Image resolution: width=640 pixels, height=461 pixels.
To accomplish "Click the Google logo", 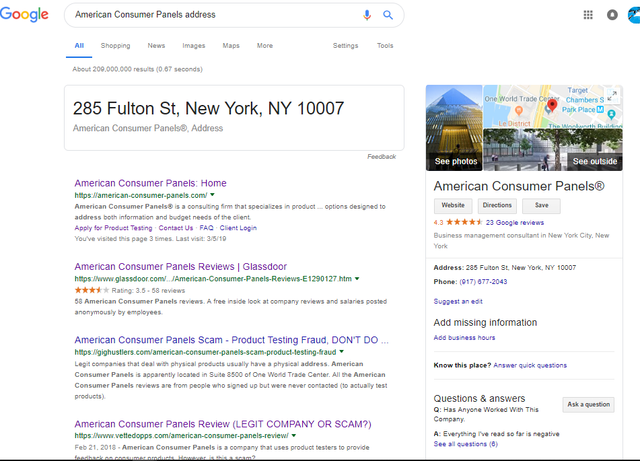I will 24,15.
